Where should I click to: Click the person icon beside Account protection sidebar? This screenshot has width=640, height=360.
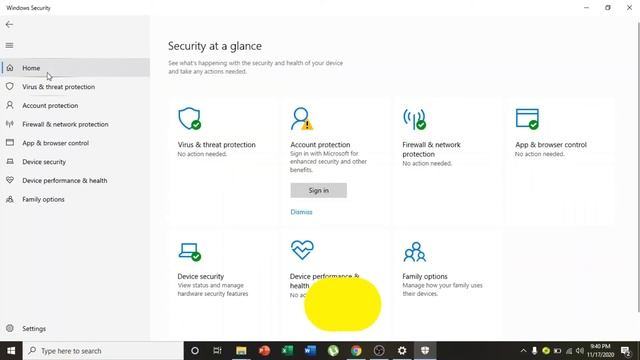(10, 105)
